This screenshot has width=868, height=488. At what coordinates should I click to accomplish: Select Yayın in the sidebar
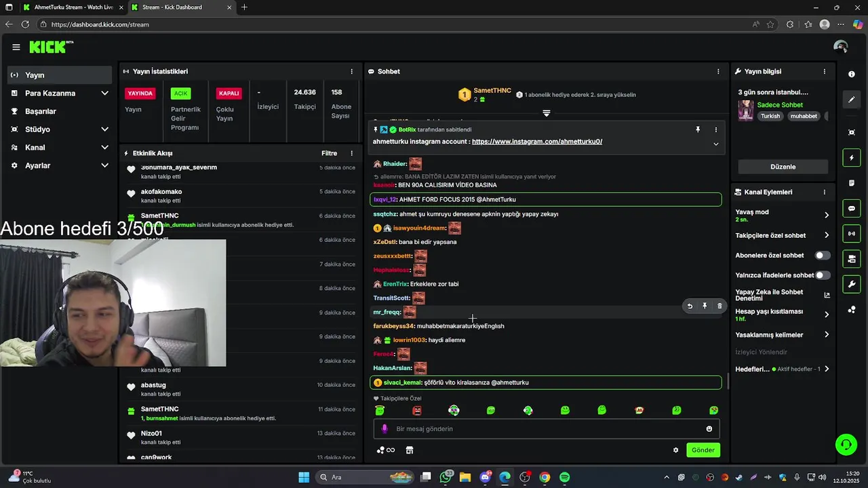click(61, 75)
